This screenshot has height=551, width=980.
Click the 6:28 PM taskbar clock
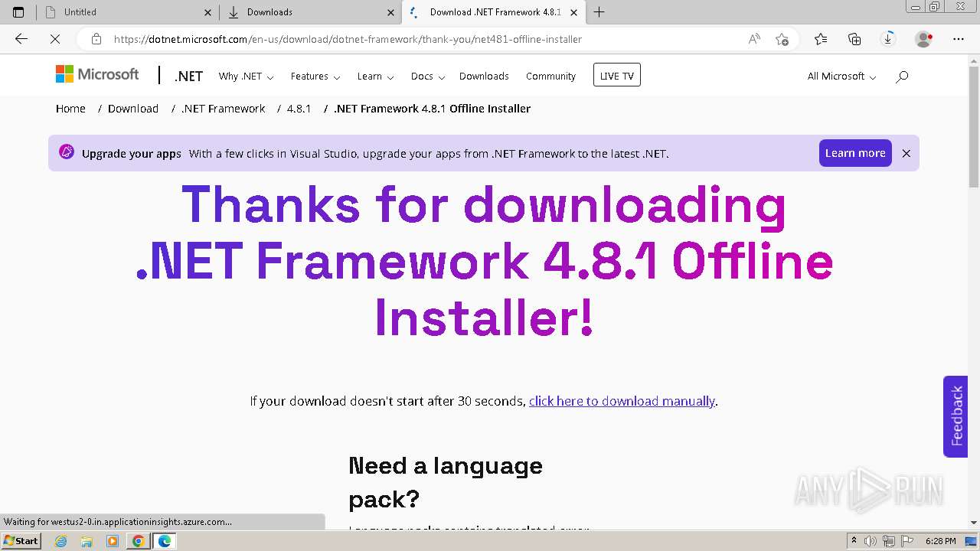point(941,541)
